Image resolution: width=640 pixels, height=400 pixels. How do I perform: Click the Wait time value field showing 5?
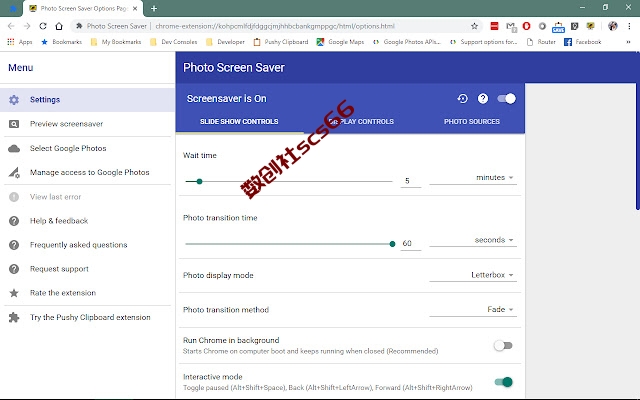click(411, 181)
